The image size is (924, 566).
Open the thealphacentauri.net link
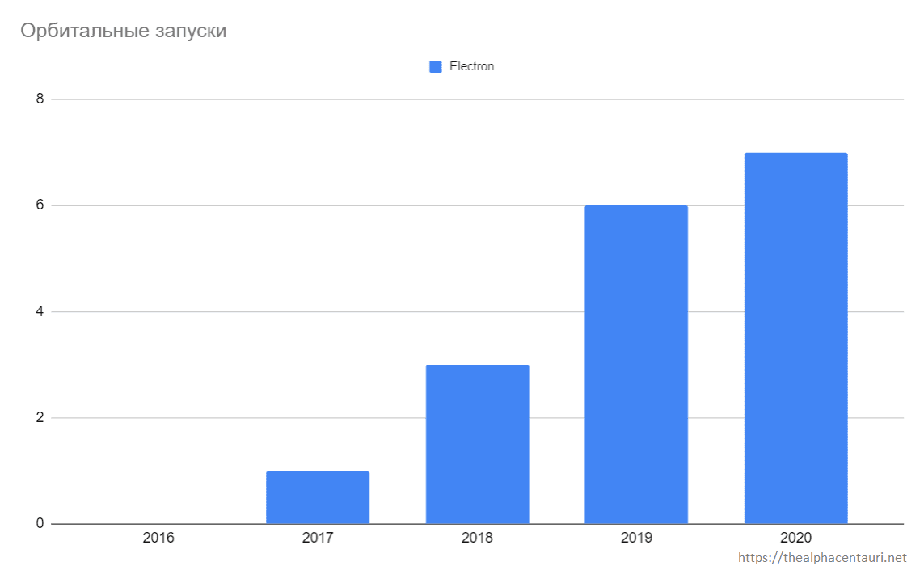(823, 558)
